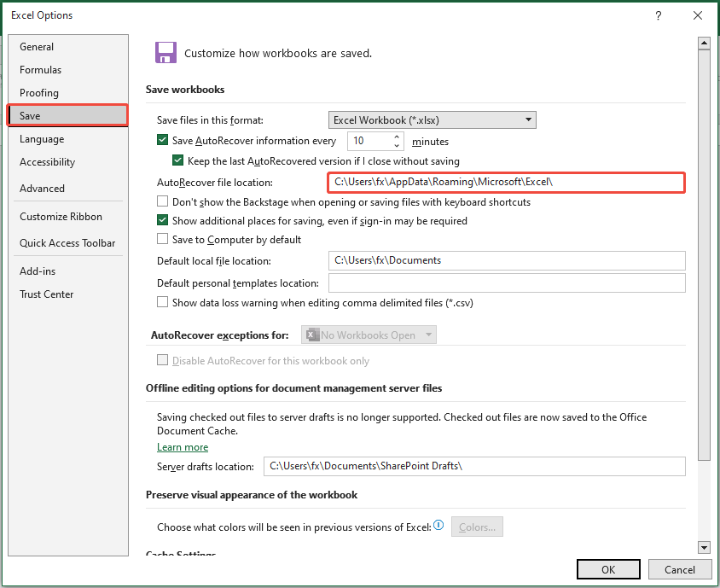Uncheck Keep the last AutoRecovered version option

pyautogui.click(x=177, y=160)
